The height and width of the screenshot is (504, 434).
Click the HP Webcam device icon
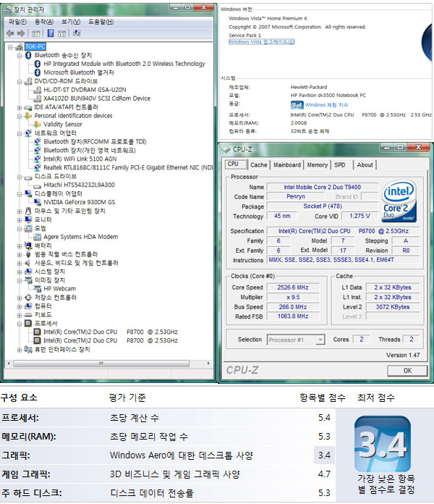37,289
